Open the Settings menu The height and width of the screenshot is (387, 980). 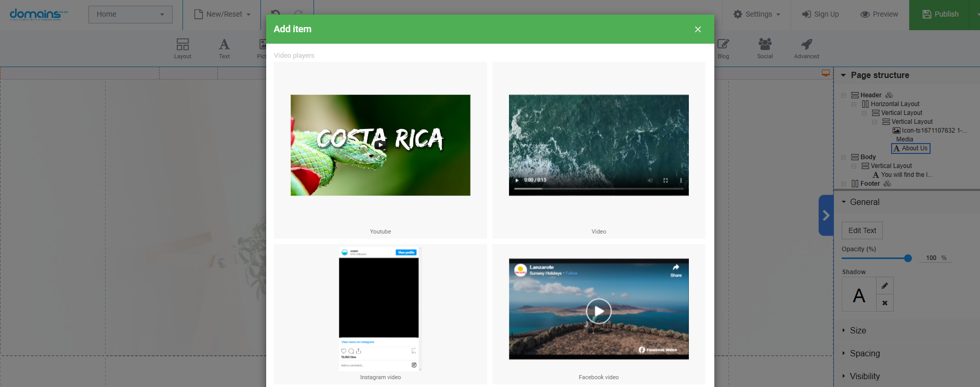756,14
